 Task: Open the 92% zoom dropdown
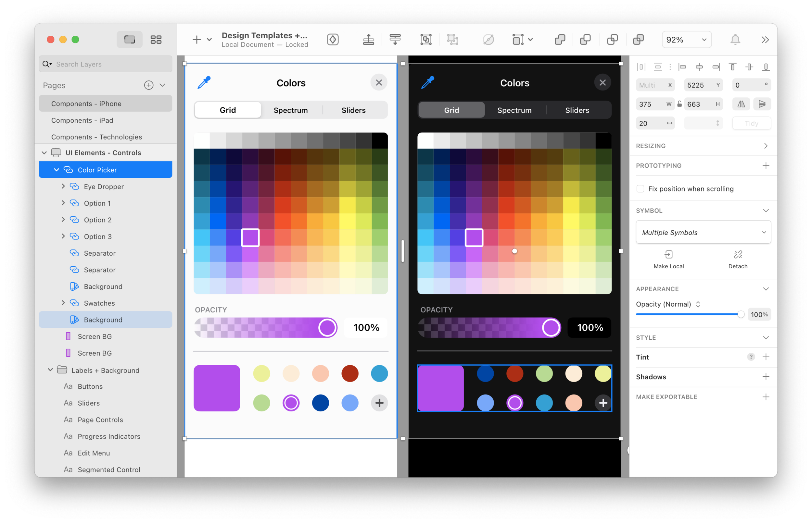point(687,40)
